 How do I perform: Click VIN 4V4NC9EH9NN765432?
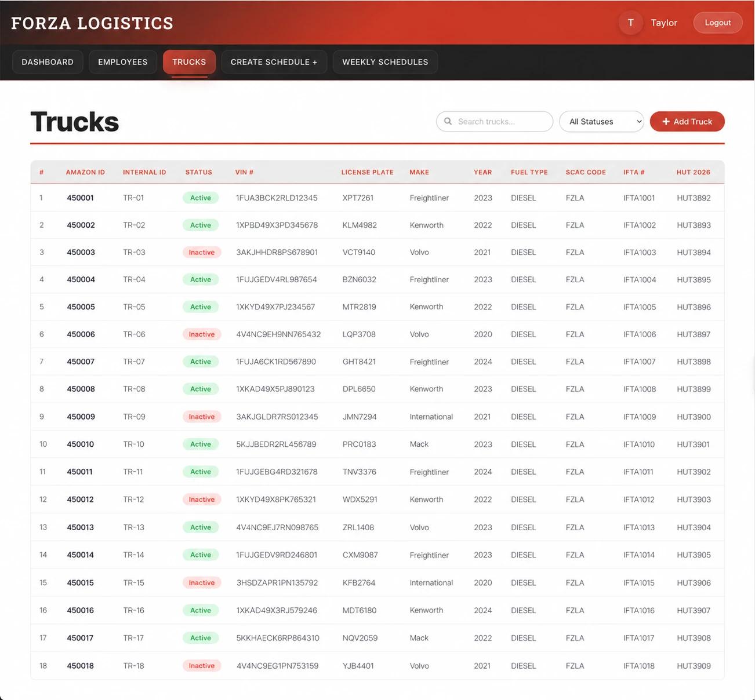tap(278, 334)
